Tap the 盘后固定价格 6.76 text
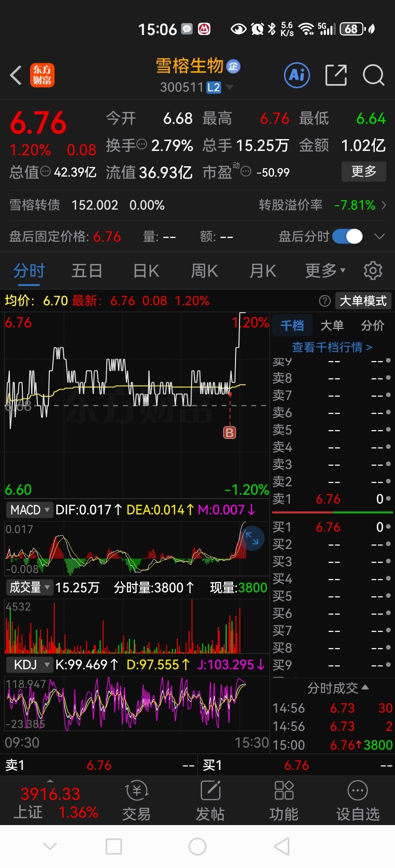Screen dimensions: 395x868 click(x=65, y=237)
